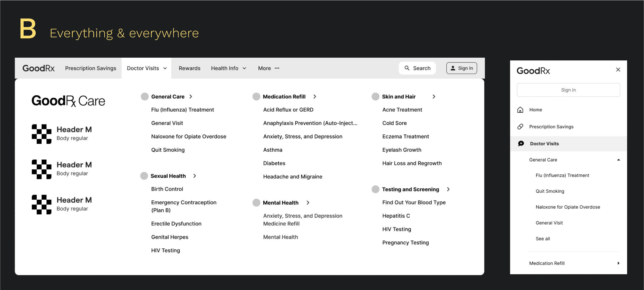Open the Skin and Hair chevron arrow

click(x=434, y=97)
